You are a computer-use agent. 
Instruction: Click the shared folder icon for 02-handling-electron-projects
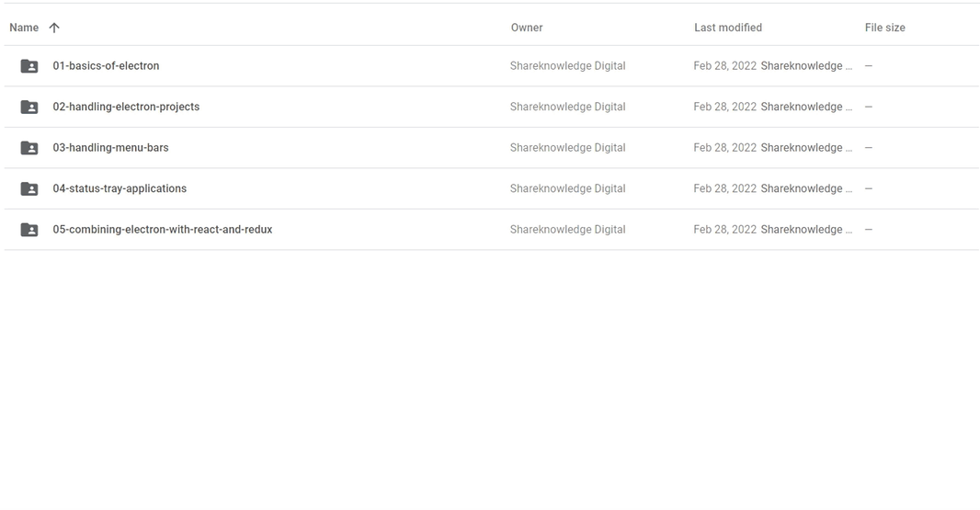coord(29,107)
